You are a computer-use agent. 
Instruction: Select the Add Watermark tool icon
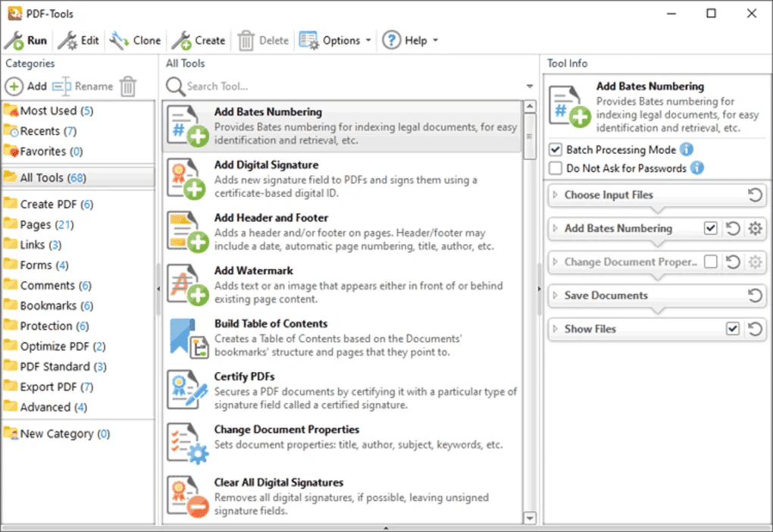(x=186, y=285)
